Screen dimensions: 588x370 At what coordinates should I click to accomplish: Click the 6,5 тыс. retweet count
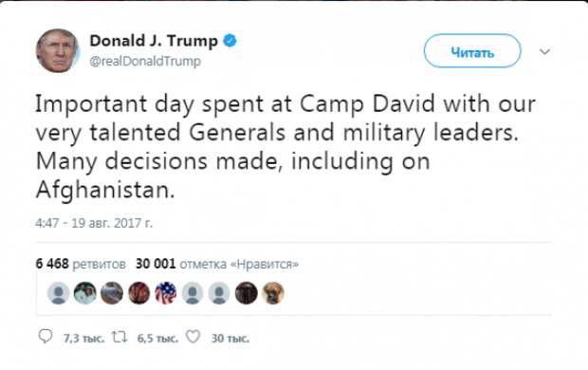pyautogui.click(x=157, y=339)
